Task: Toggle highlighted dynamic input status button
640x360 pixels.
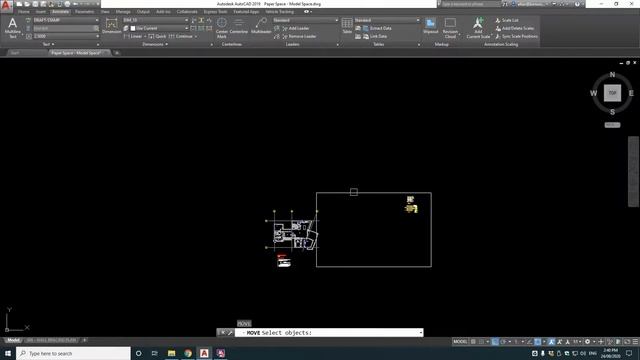Action: point(495,342)
